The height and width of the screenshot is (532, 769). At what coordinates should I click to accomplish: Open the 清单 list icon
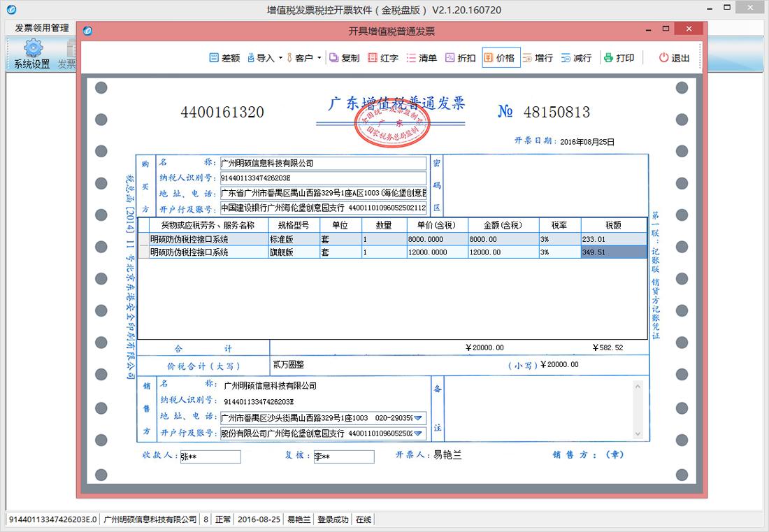click(x=411, y=58)
